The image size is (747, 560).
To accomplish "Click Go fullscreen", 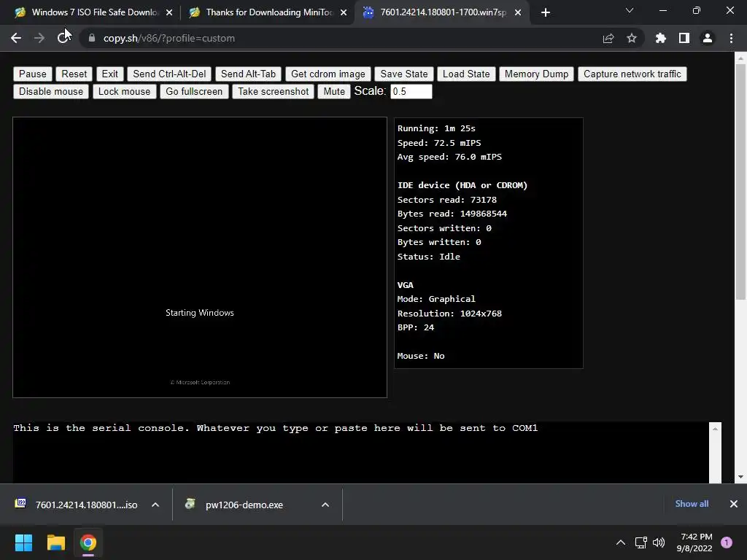I will [x=194, y=91].
